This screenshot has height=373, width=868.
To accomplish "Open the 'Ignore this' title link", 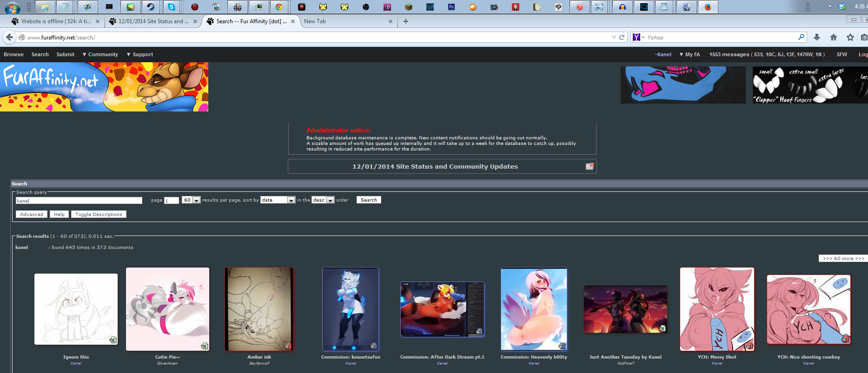I will pyautogui.click(x=76, y=357).
